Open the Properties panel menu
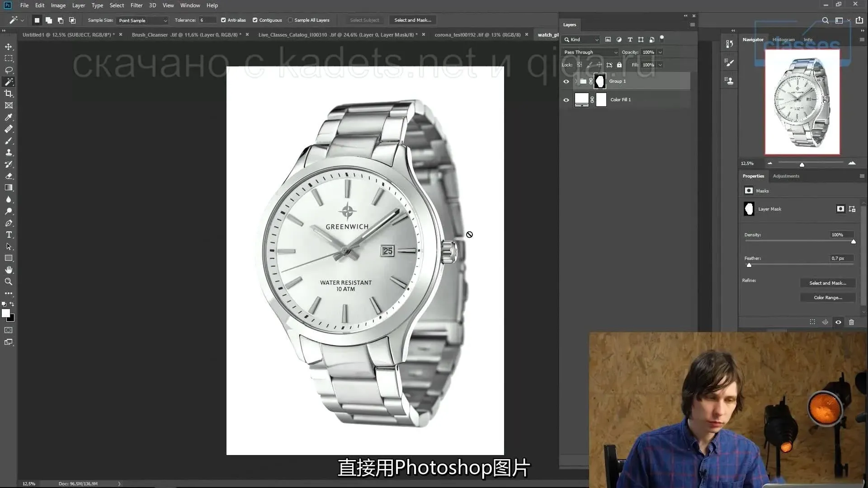 (862, 176)
